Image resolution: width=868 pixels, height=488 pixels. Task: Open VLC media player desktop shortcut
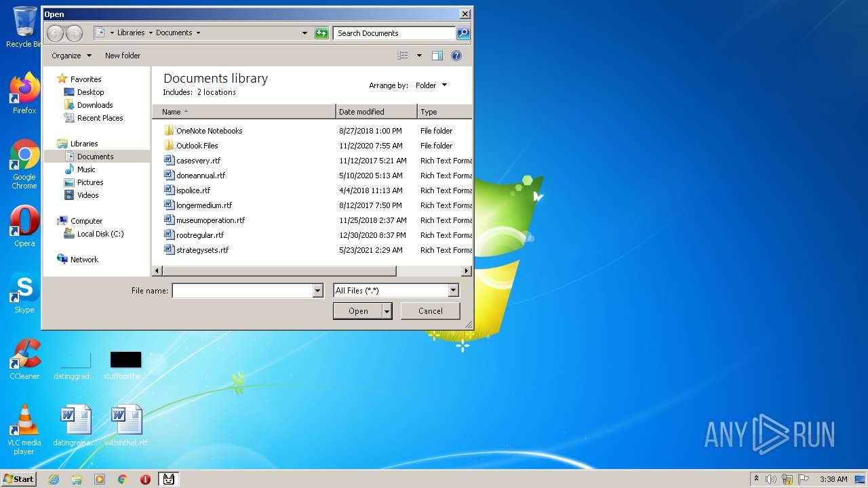[x=24, y=430]
